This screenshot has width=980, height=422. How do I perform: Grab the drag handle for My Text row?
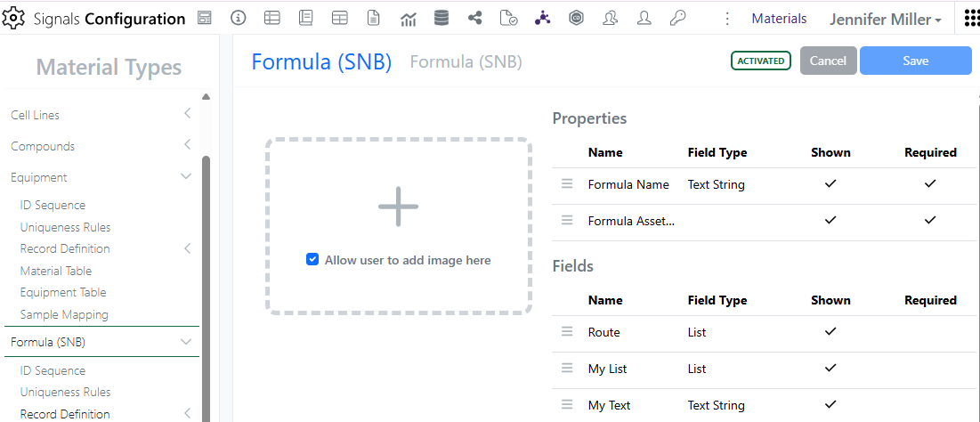pyautogui.click(x=567, y=404)
